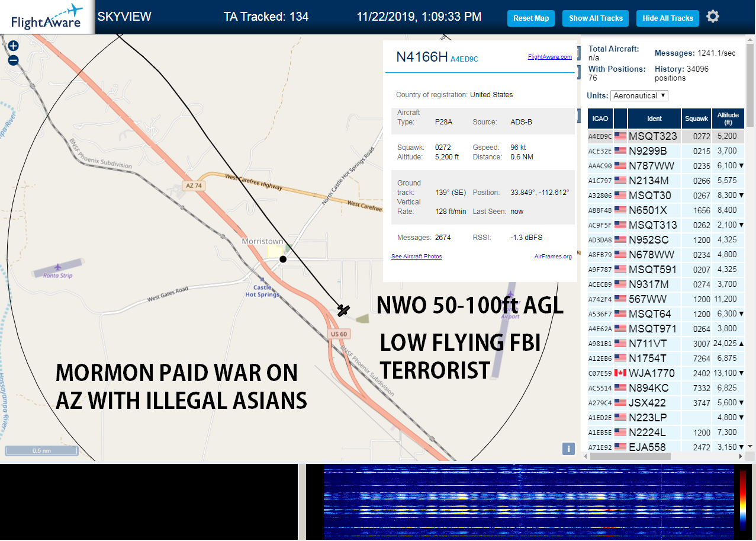The height and width of the screenshot is (541, 756).
Task: Click the AZ 74 highway shield
Action: (194, 185)
